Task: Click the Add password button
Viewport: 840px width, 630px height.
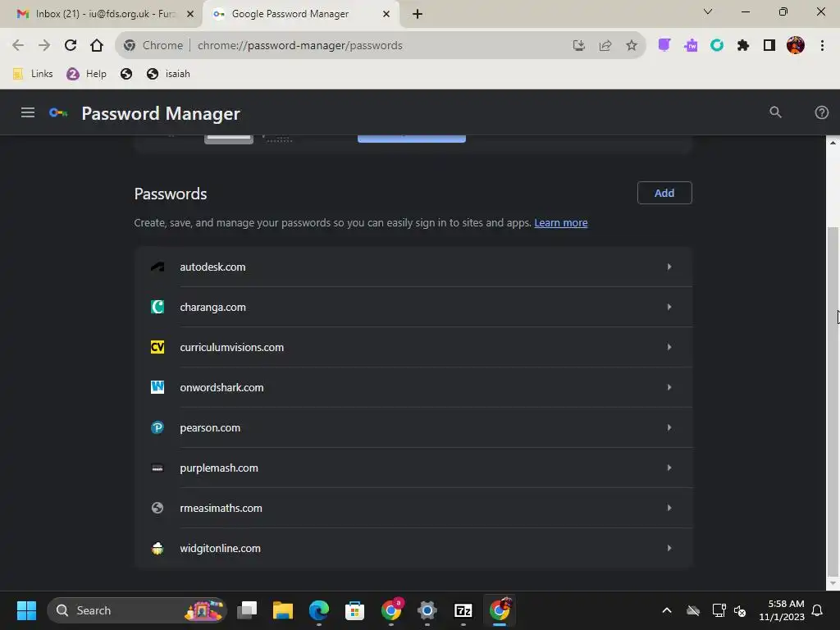Action: pyautogui.click(x=664, y=193)
